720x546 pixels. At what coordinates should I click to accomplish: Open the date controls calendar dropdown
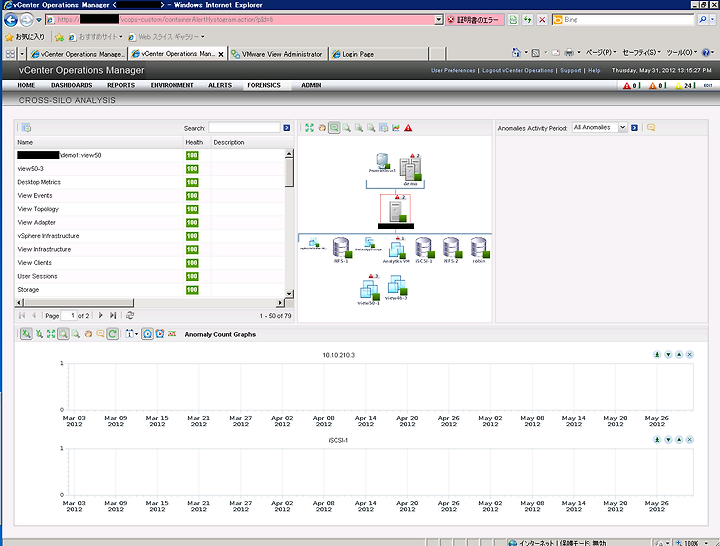tap(131, 334)
